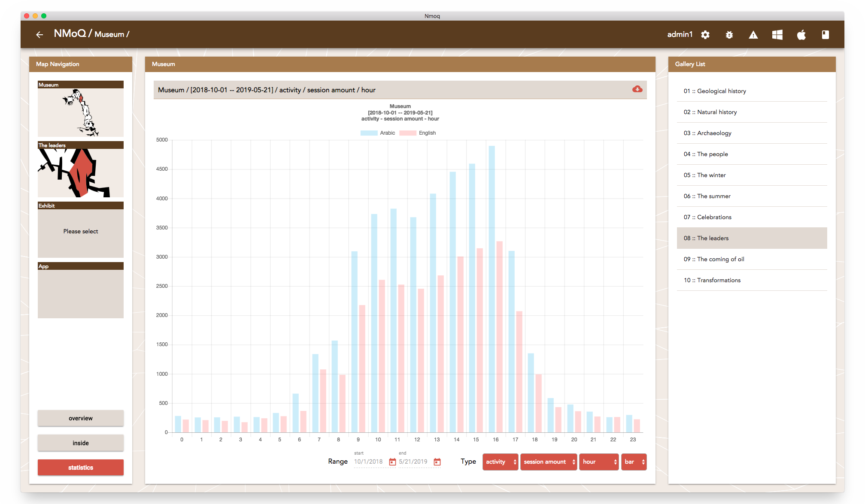Click the warning triangle icon
This screenshot has width=865, height=504.
click(x=753, y=35)
